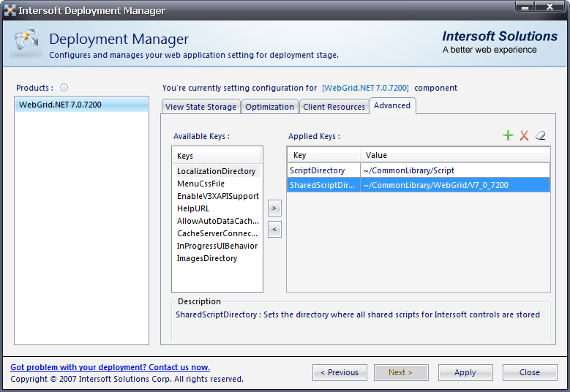
Task: Click the ~/CommonLibrary/WebGrid/V7_0_7200 value cell
Action: [455, 185]
